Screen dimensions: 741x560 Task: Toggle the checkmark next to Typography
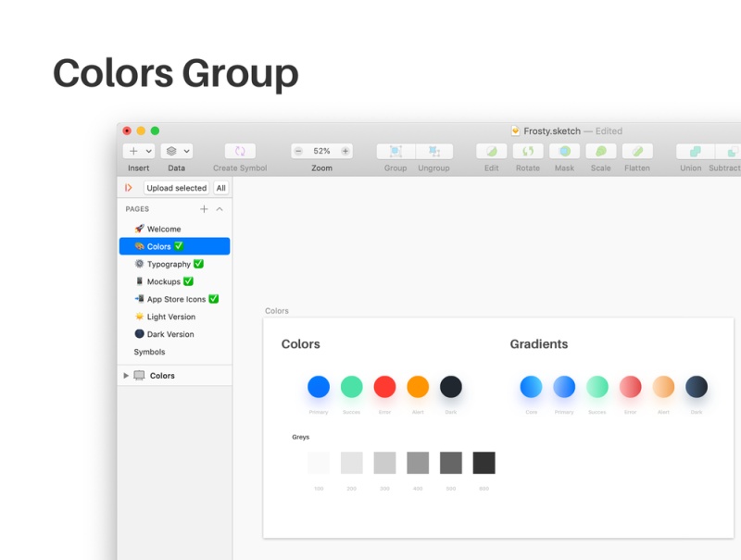[x=198, y=264]
